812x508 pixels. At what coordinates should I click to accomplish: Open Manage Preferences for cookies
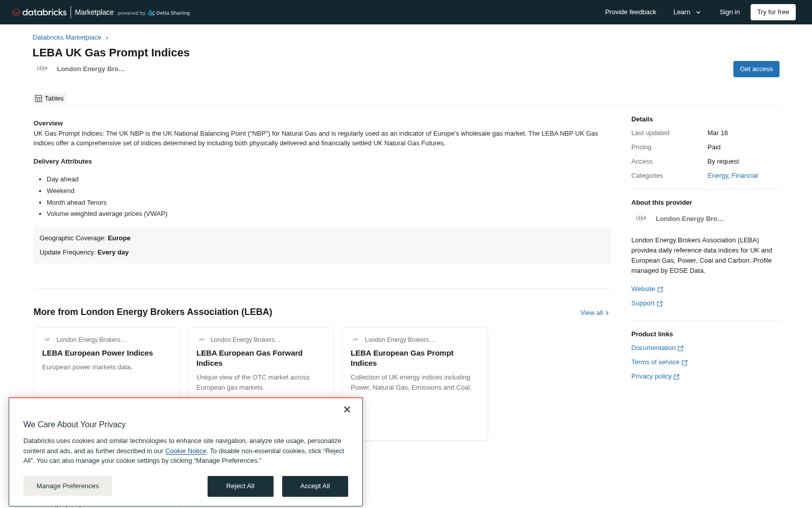tap(67, 486)
